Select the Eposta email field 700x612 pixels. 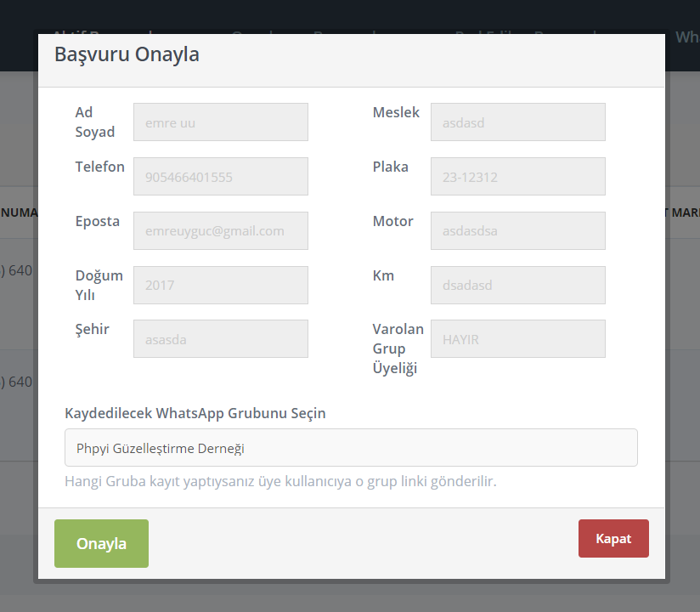point(221,230)
